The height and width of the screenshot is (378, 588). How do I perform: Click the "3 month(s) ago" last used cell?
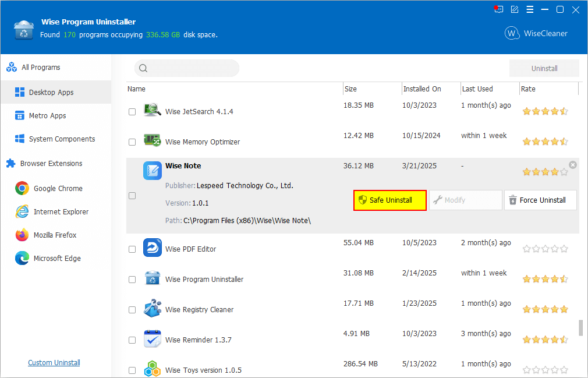[x=486, y=334]
